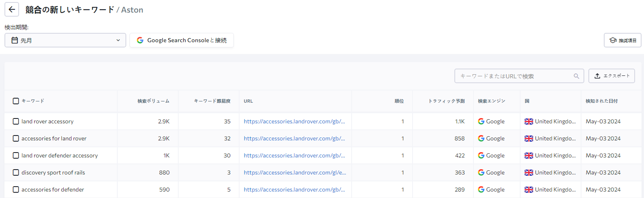Open URL link for 'accessories for land rover'
This screenshot has width=644, height=198.
point(294,138)
